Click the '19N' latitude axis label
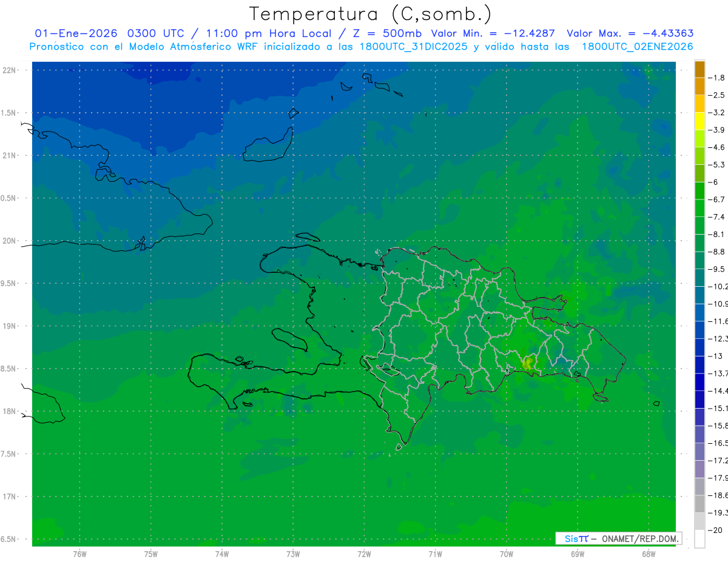 coord(10,326)
